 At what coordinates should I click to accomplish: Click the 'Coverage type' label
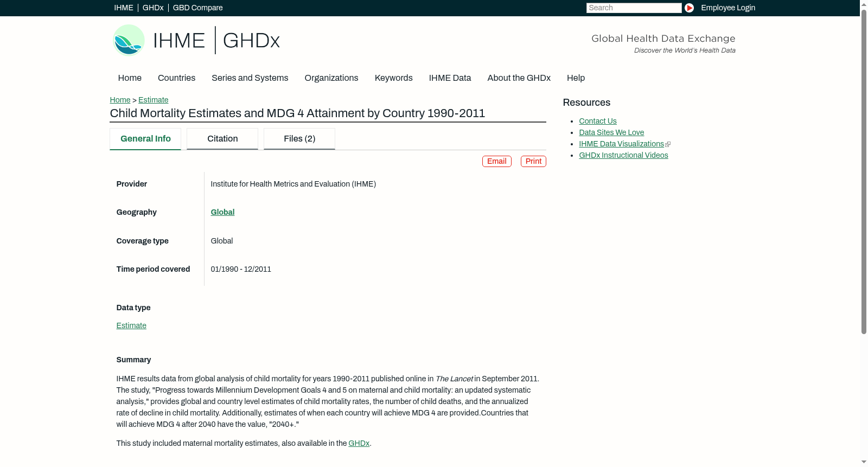(142, 241)
